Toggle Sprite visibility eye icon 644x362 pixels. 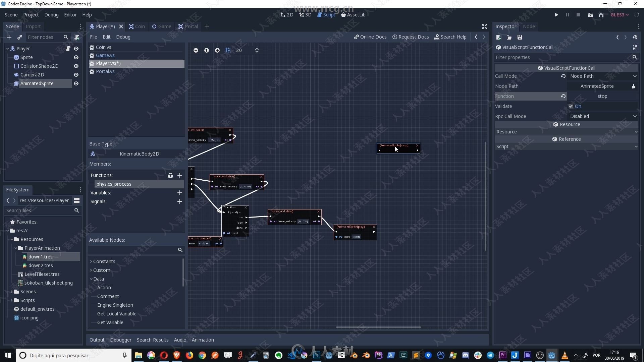[76, 57]
